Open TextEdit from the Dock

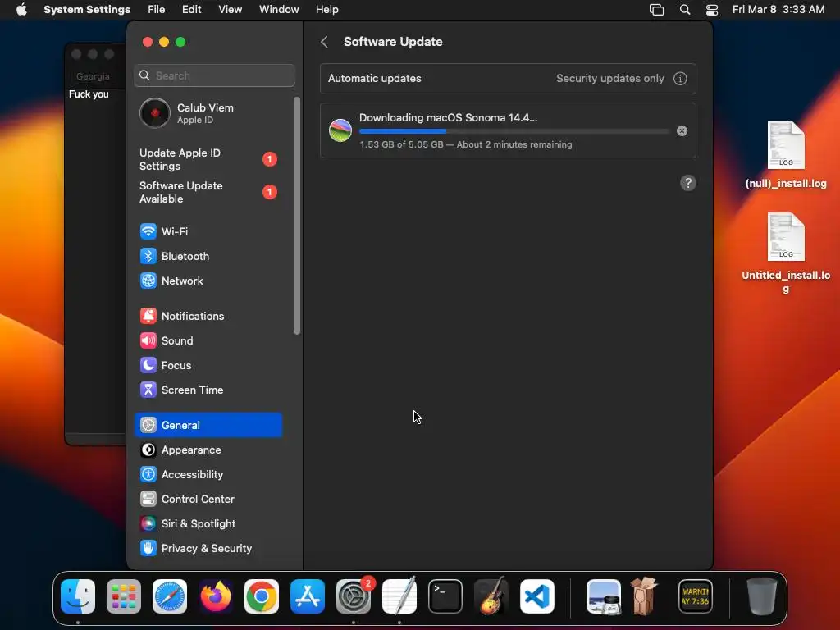pos(399,596)
